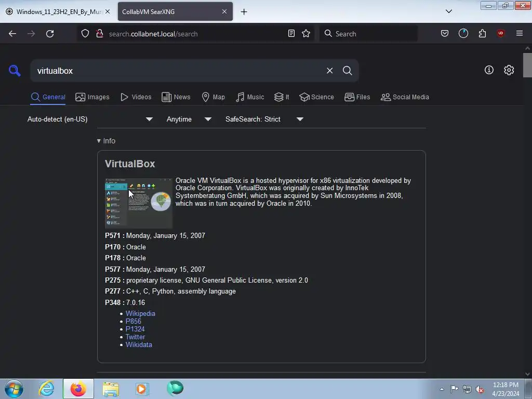The image size is (532, 399).
Task: Click the SearXNG magnifier logo
Action: (x=15, y=71)
